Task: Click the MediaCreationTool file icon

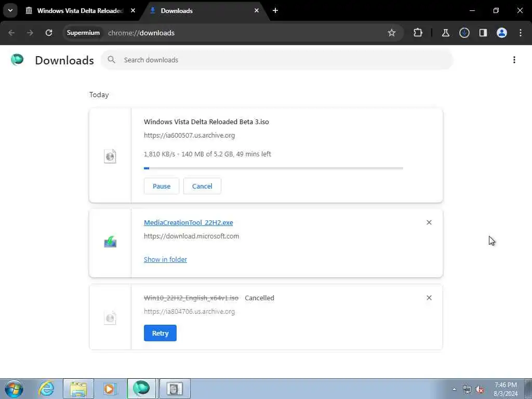Action: pyautogui.click(x=110, y=242)
